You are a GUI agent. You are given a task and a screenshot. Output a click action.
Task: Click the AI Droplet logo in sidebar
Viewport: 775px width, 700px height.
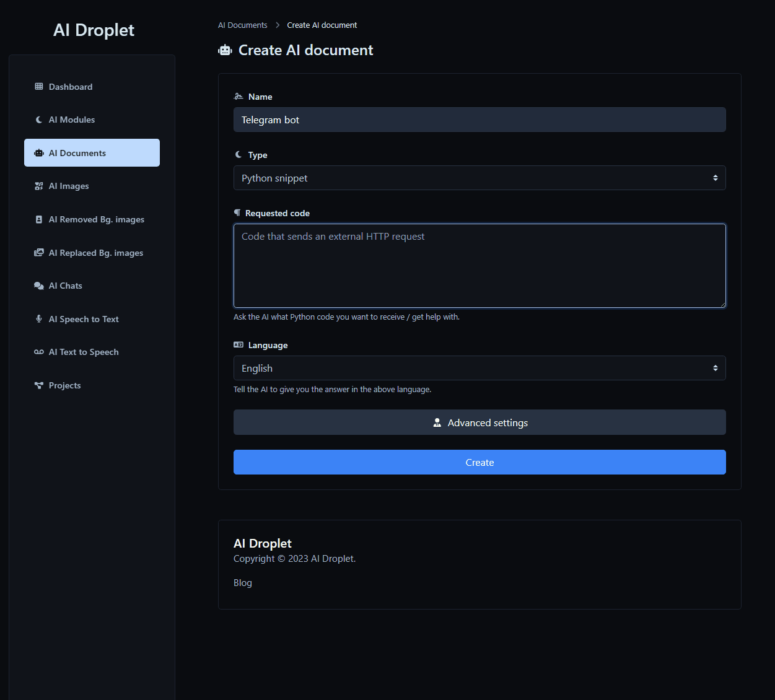point(94,30)
